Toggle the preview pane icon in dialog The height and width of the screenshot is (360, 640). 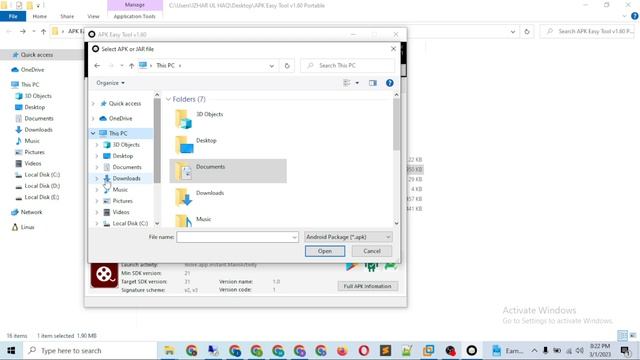point(373,83)
